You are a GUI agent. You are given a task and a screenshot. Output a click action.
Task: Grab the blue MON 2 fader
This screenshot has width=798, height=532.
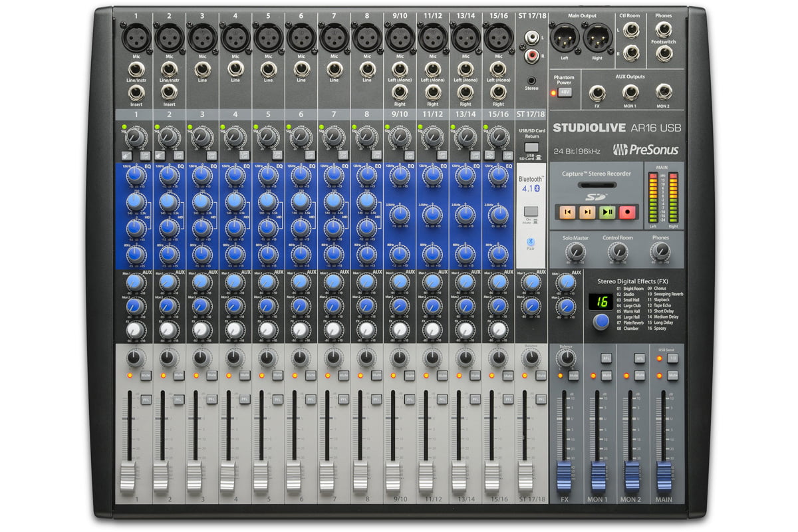click(631, 477)
